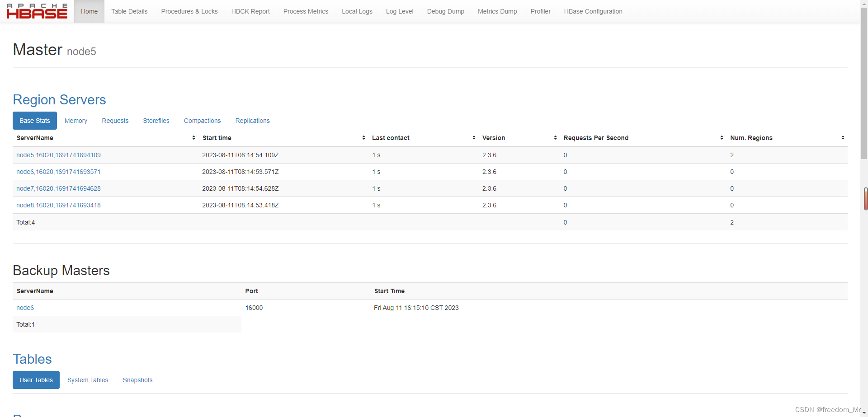Screen dimensions: 868x417
Task: Switch to the Compactions tab
Action: coord(203,121)
